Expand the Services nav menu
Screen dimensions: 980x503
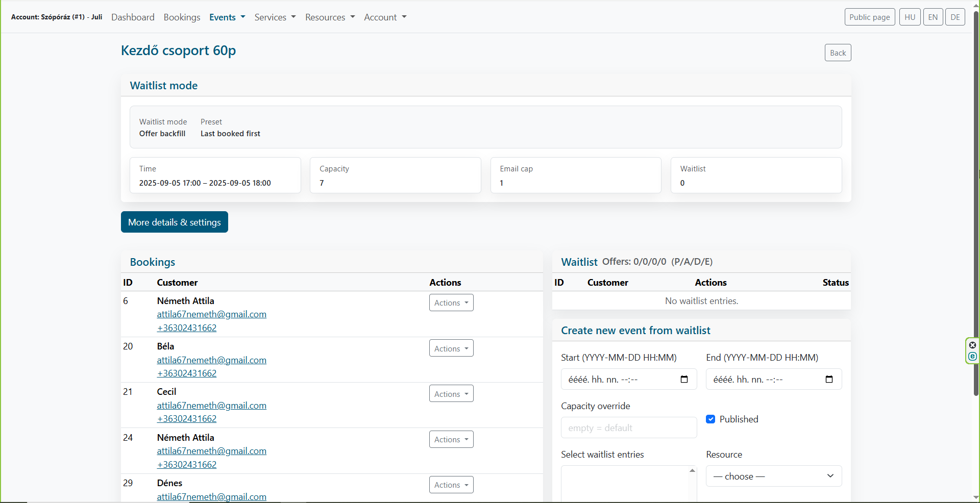275,17
